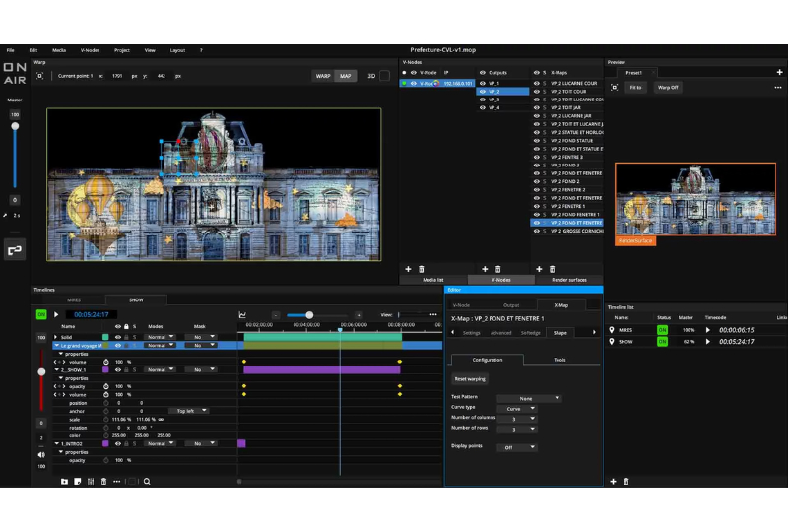Click the timeline zoom slider handle
788x532 pixels.
click(x=309, y=315)
